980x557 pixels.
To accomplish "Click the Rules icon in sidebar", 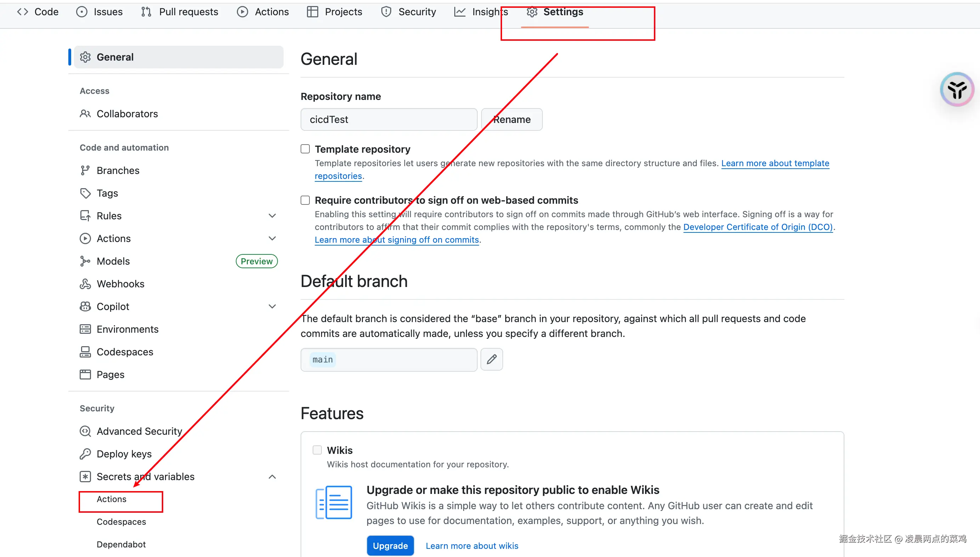I will tap(85, 216).
